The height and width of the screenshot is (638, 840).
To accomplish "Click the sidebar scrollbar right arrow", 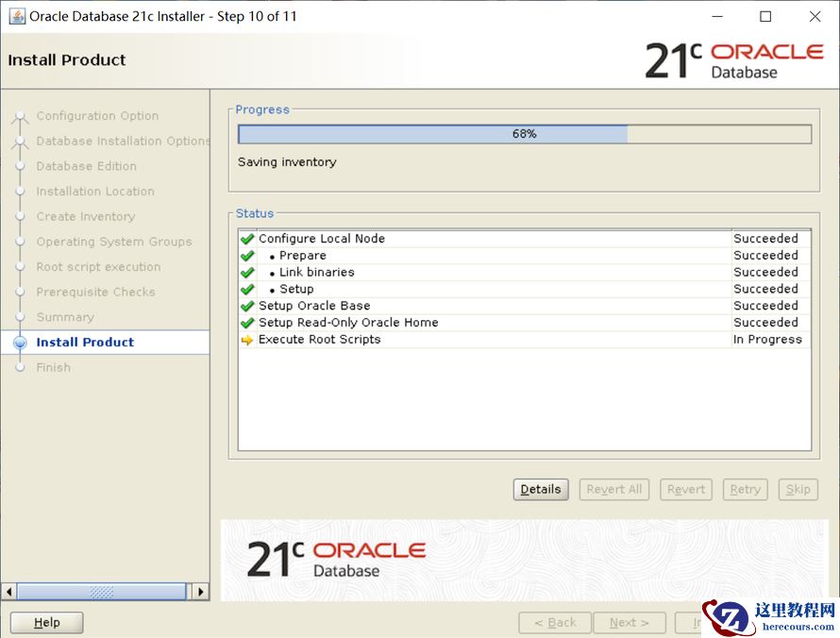I will coord(201,592).
